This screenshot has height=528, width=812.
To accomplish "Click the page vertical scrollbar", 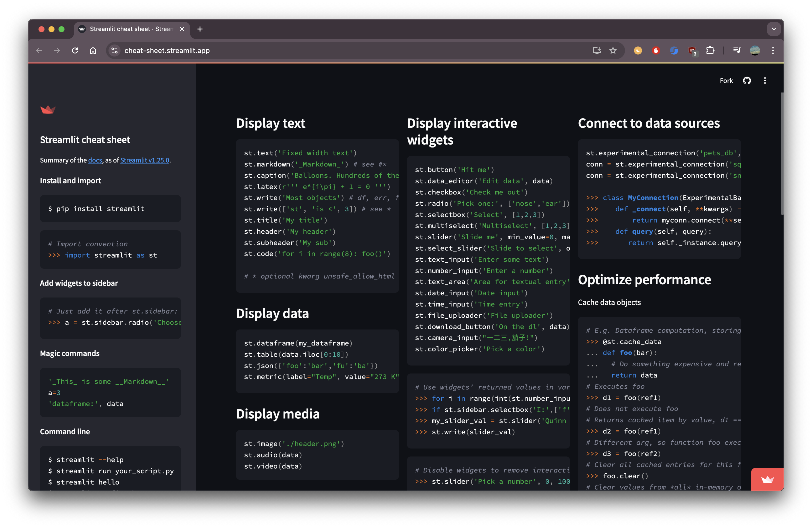I will coord(782,153).
